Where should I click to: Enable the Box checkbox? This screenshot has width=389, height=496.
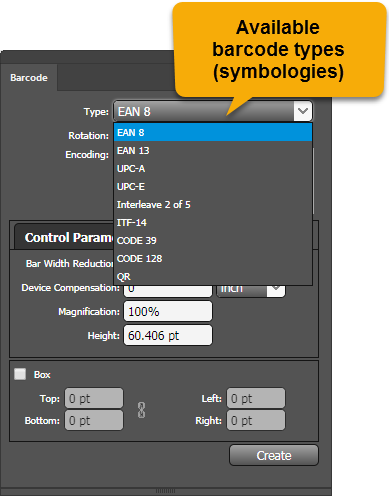(x=20, y=374)
